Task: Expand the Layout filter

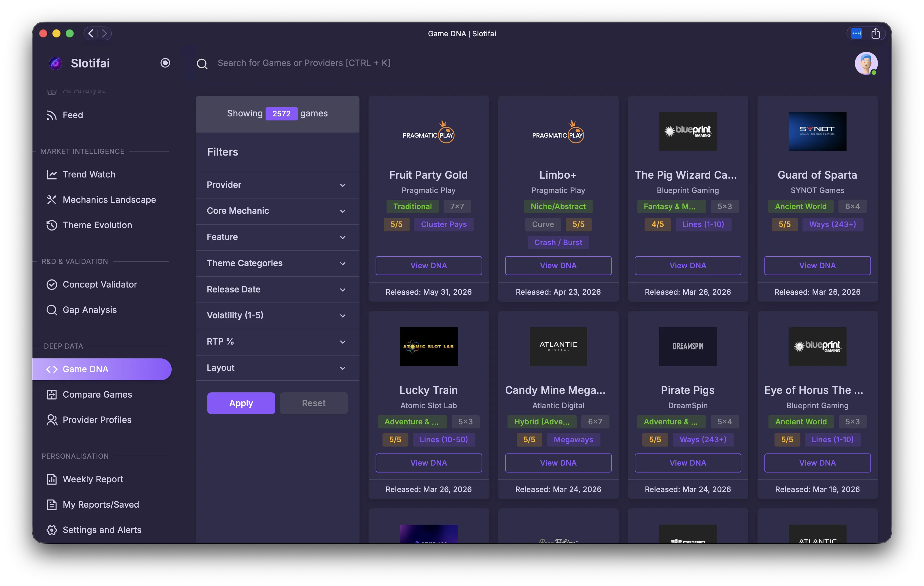Action: (x=277, y=368)
